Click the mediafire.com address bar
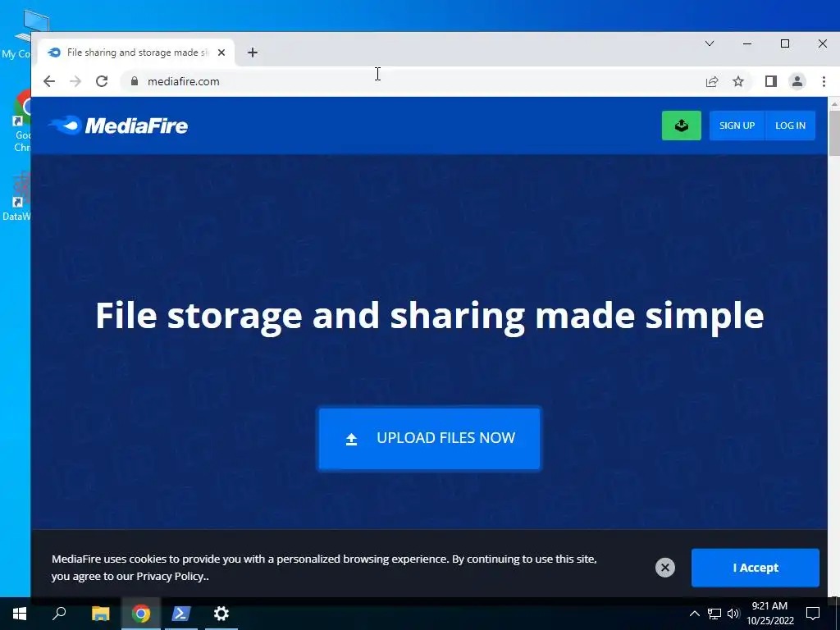This screenshot has width=840, height=630. coord(418,81)
